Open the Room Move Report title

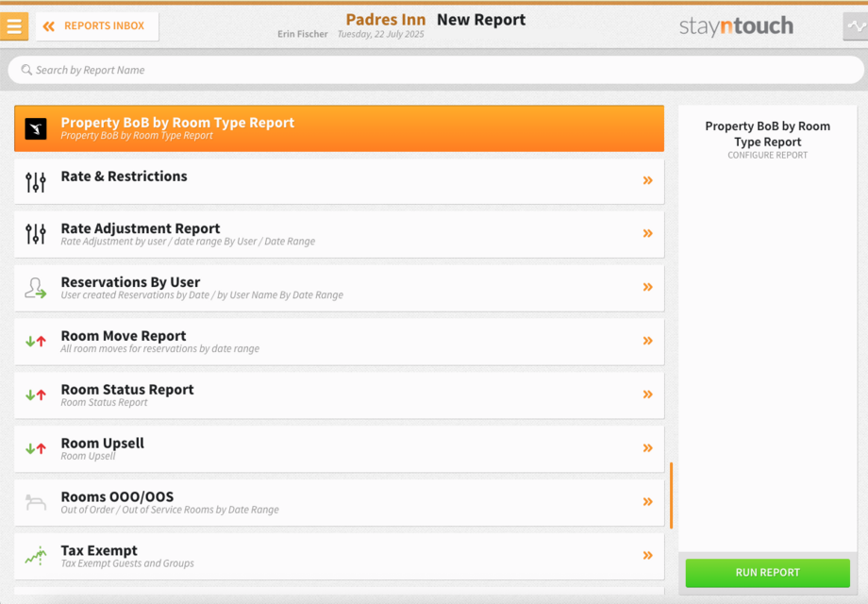pyautogui.click(x=124, y=335)
